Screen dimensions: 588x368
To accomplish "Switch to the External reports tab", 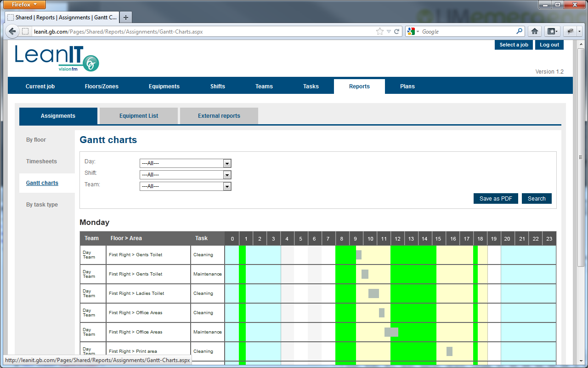I will pyautogui.click(x=219, y=116).
